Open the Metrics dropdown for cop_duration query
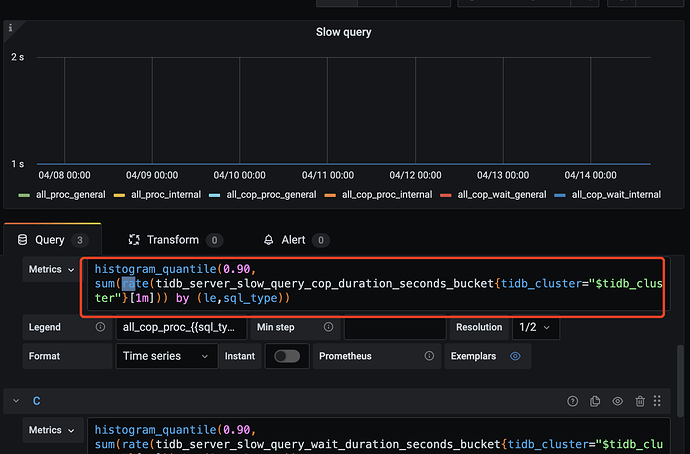Image resolution: width=690 pixels, height=454 pixels. (51, 269)
